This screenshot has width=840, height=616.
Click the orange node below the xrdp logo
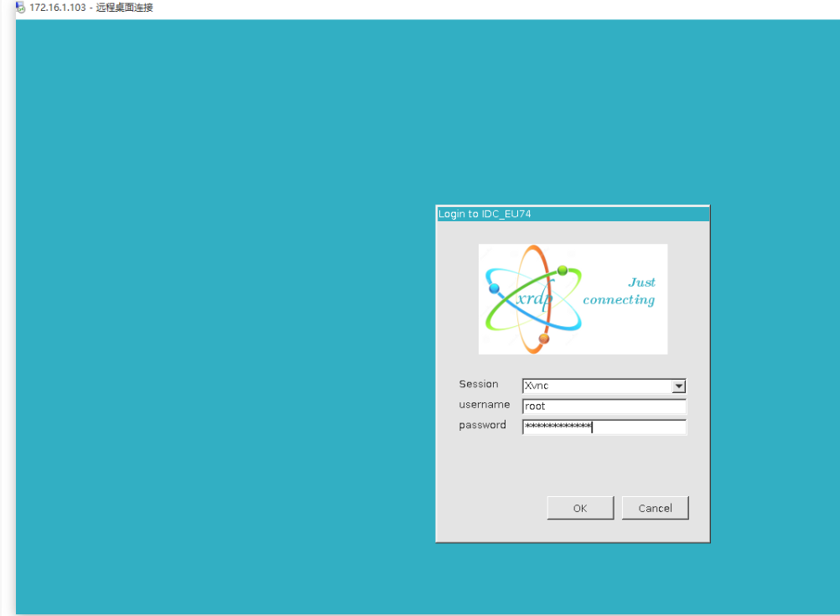[544, 339]
